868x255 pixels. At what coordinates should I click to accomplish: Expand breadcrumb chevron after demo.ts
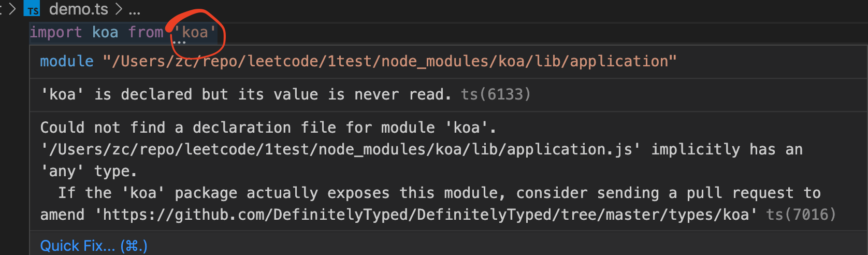click(119, 9)
